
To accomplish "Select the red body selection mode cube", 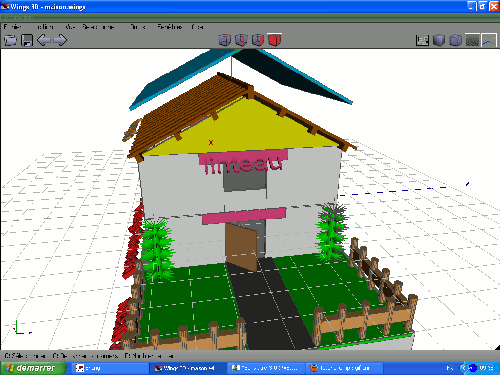I will [x=274, y=40].
